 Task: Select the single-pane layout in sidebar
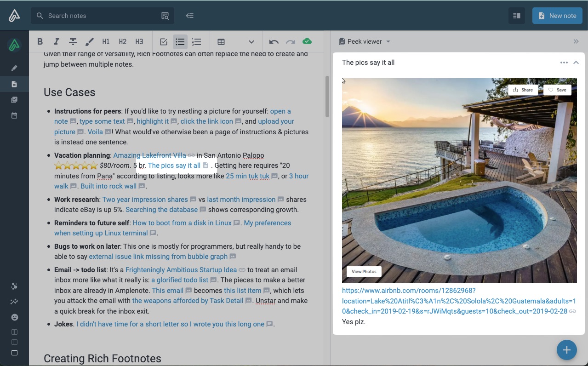coord(14,353)
